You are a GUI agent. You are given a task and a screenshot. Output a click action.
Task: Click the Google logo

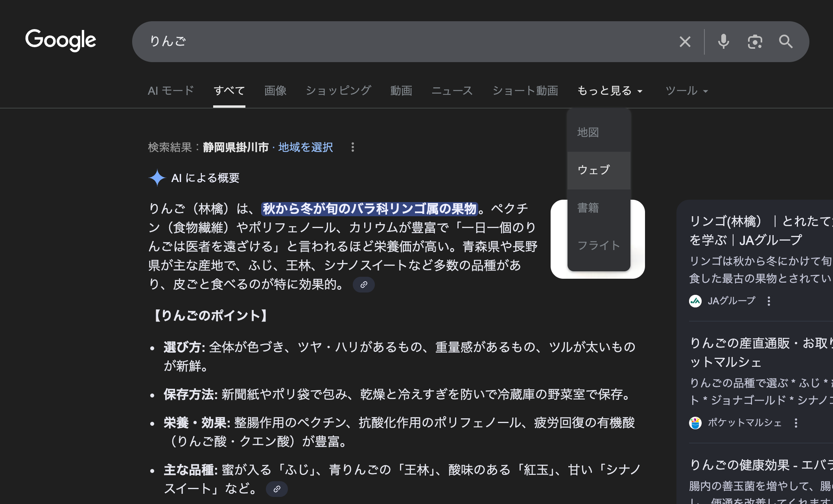[x=61, y=40]
